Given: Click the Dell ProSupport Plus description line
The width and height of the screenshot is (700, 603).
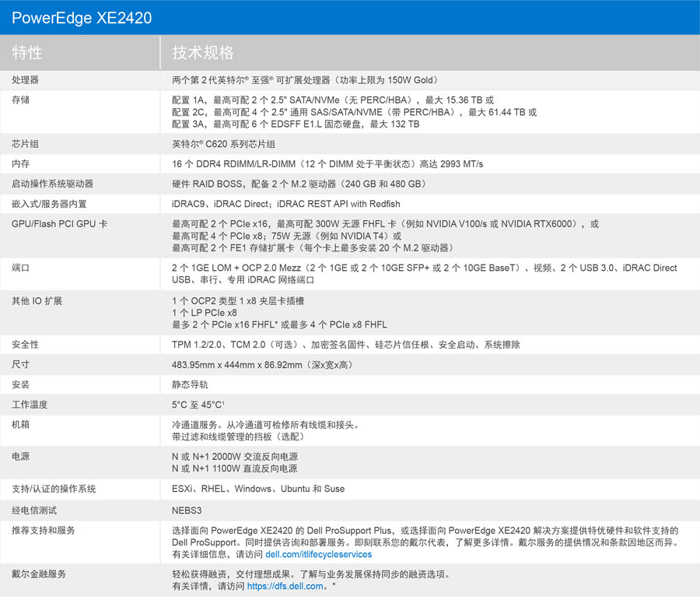Looking at the screenshot, I should pos(425,530).
